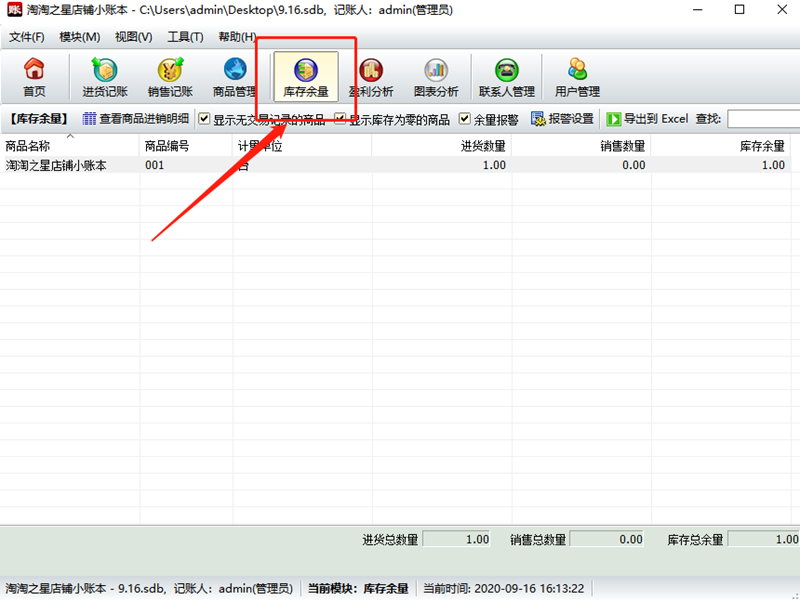800x600 pixels.
Task: Toggle 显示无交易记录的商品 checkbox
Action: [205, 119]
